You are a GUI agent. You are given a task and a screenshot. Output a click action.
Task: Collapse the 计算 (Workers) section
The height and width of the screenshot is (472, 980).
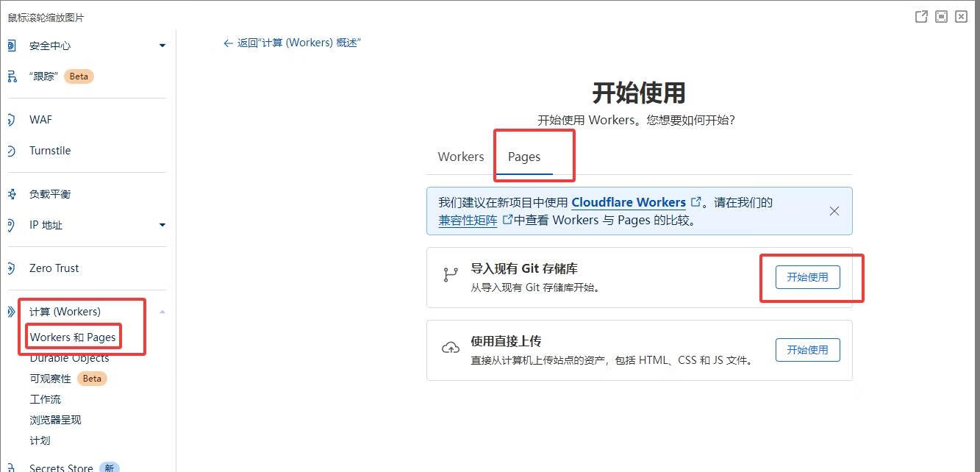coord(162,311)
